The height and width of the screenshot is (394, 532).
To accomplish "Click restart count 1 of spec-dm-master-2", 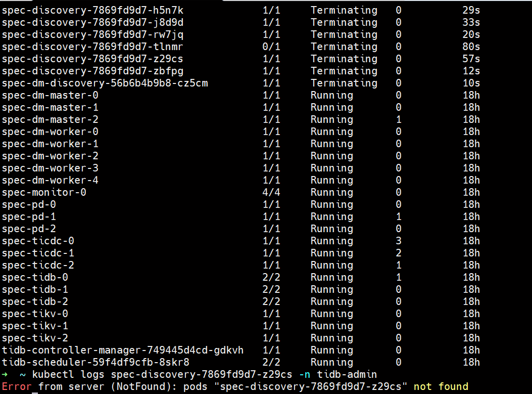I will click(x=399, y=120).
